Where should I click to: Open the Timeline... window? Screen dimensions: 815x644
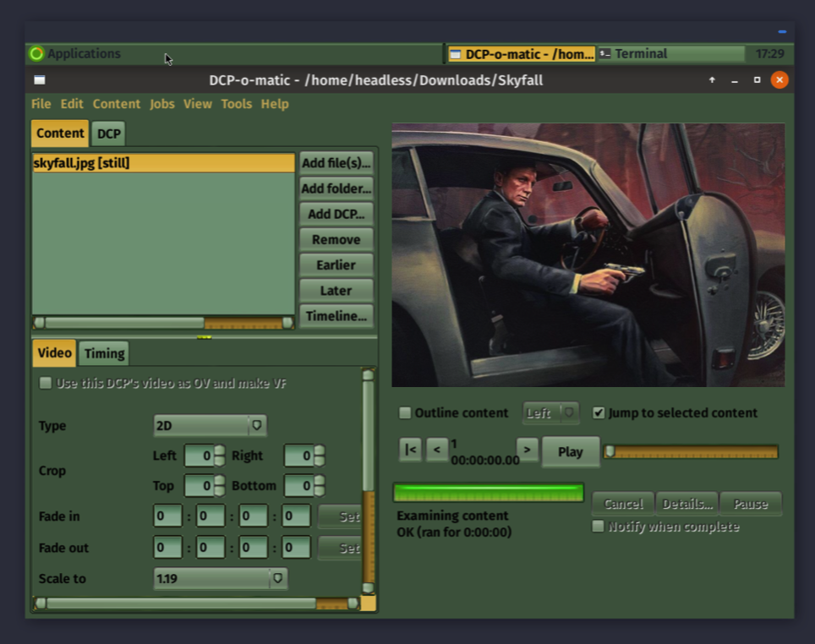click(336, 315)
